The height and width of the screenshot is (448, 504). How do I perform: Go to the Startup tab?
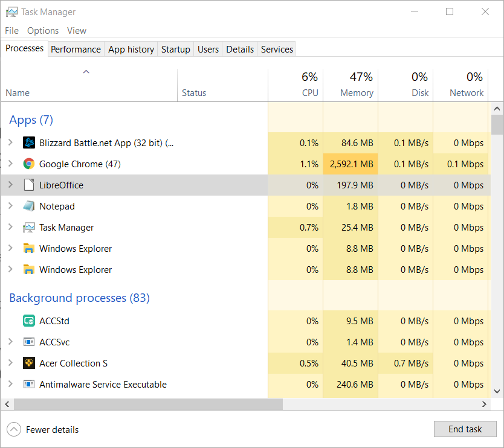pyautogui.click(x=175, y=49)
